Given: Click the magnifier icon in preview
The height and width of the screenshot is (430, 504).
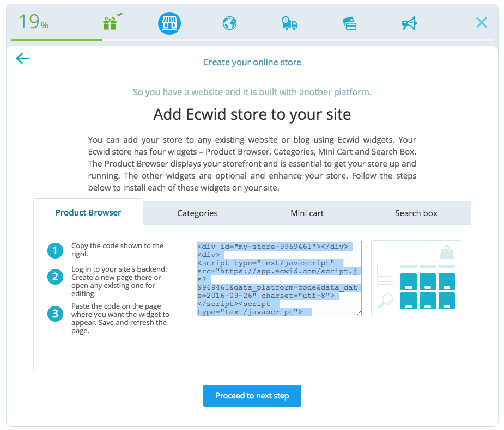Looking at the screenshot, I should click(x=386, y=301).
